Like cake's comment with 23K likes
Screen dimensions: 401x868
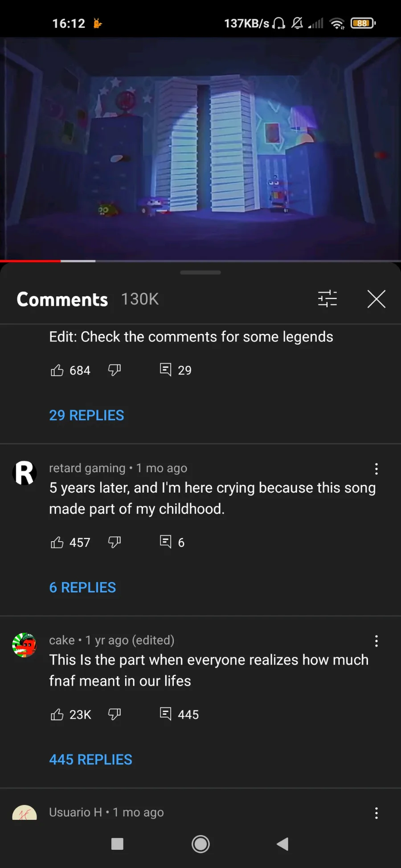[x=57, y=714]
